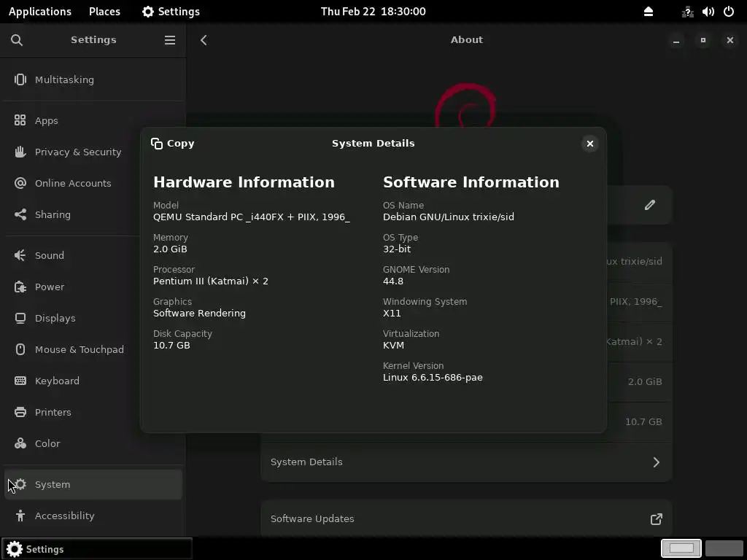This screenshot has height=560, width=747.
Task: Expand the System Details row chevron
Action: (657, 462)
